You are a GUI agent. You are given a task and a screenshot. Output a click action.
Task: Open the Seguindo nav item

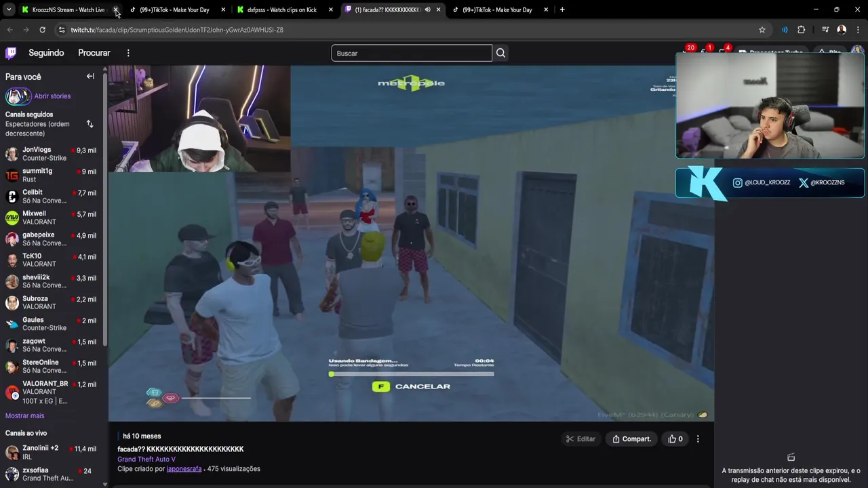click(x=46, y=53)
